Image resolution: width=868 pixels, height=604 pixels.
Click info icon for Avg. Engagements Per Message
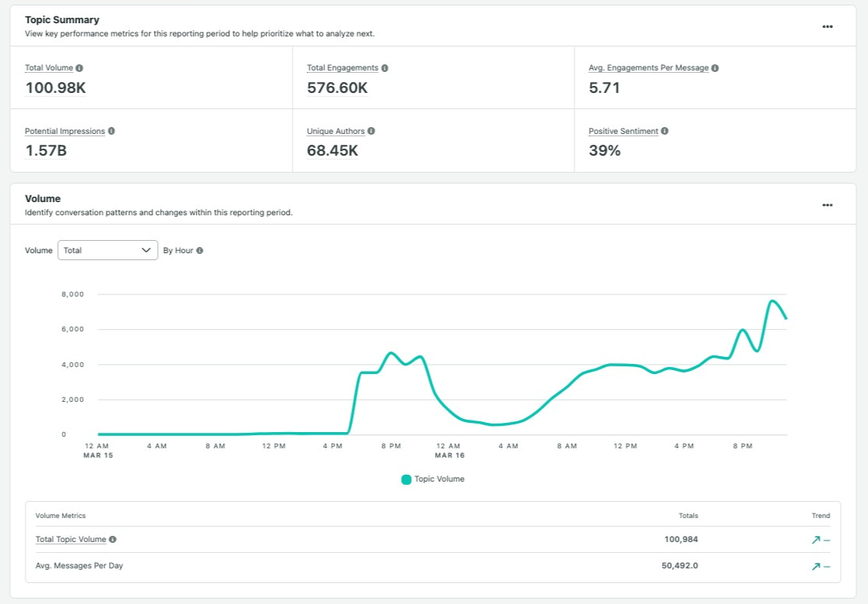[715, 68]
